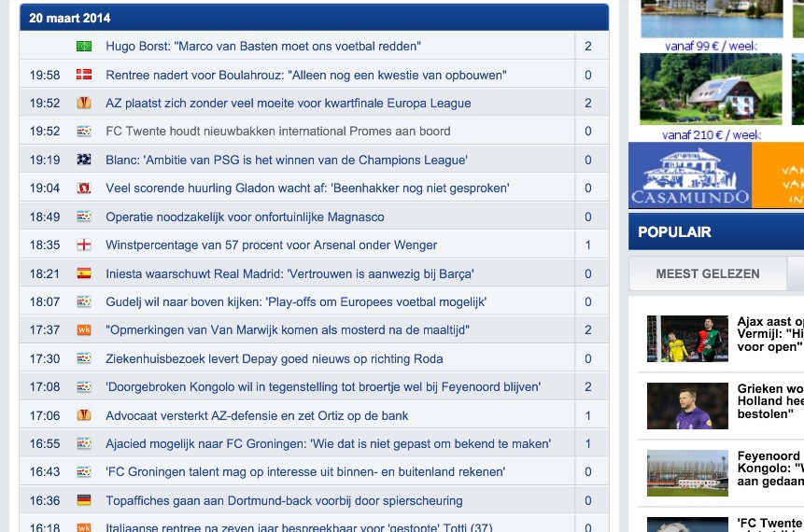Click the Eredivisie icon beside the FC Groningen talent headline
Image resolution: width=804 pixels, height=532 pixels.
[84, 472]
